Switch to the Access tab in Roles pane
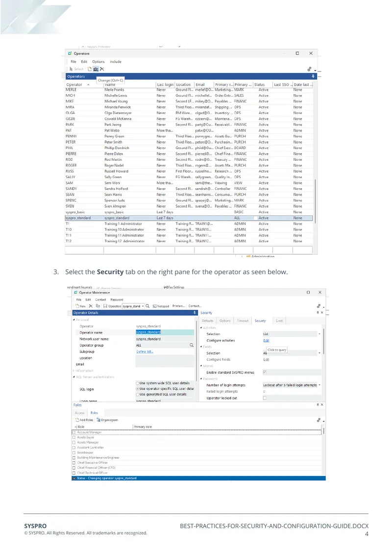This screenshot has height=554, width=392. [79, 413]
